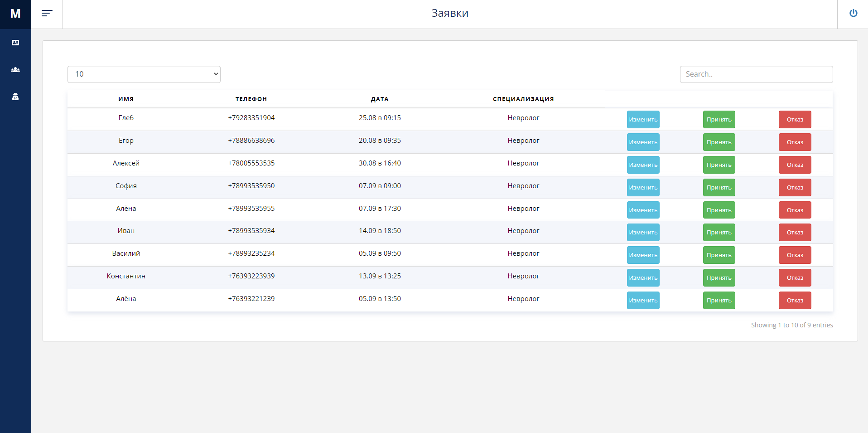Viewport: 868px width, 433px height.
Task: Reject Алёна's 05.09 request
Action: tap(795, 300)
